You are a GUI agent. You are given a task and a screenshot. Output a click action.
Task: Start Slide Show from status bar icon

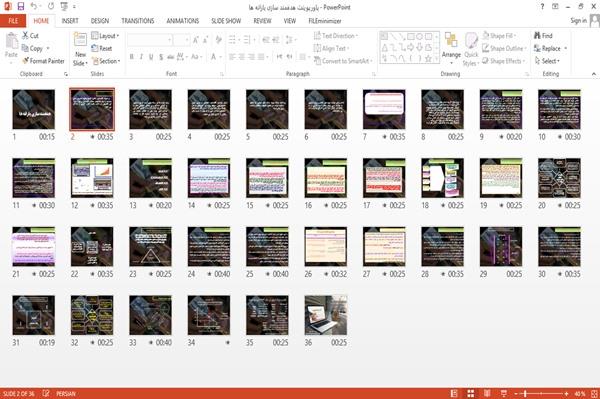click(504, 393)
